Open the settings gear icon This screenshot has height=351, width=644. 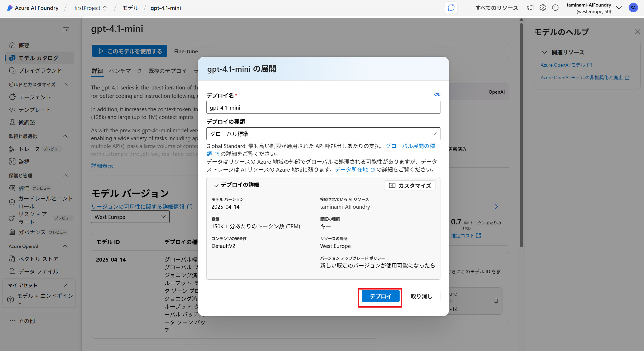[x=543, y=8]
